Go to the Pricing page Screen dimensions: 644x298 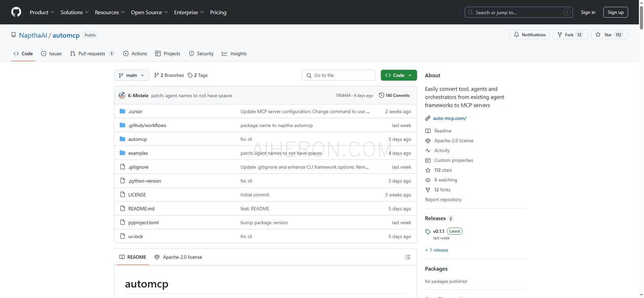[x=218, y=12]
